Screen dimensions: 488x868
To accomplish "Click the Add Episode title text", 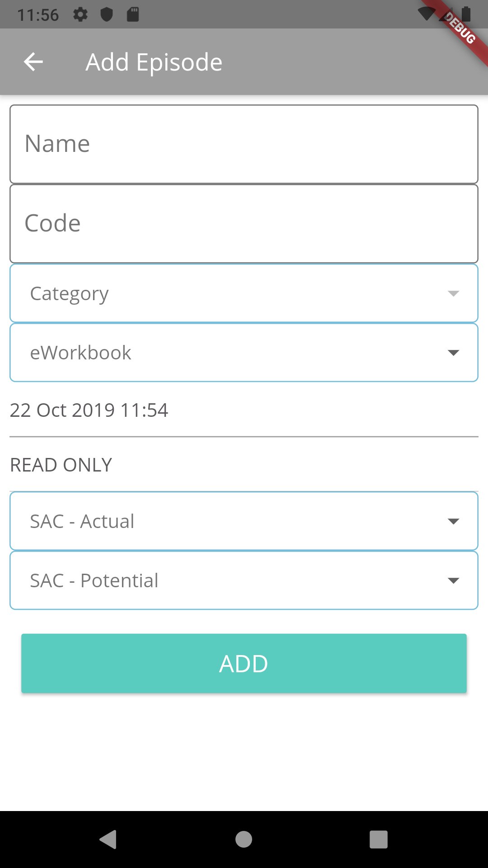I will point(154,62).
